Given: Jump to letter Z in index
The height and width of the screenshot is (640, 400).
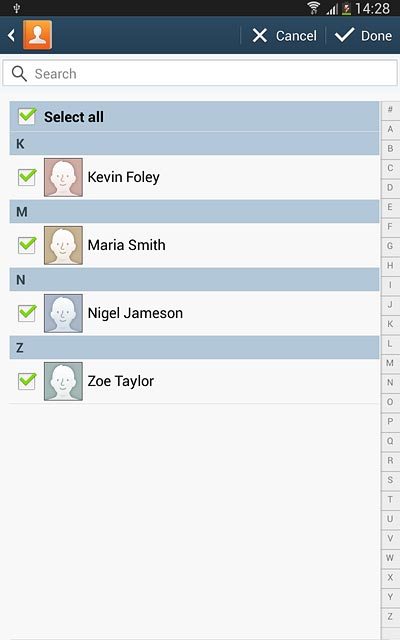Looking at the screenshot, I should [x=390, y=617].
